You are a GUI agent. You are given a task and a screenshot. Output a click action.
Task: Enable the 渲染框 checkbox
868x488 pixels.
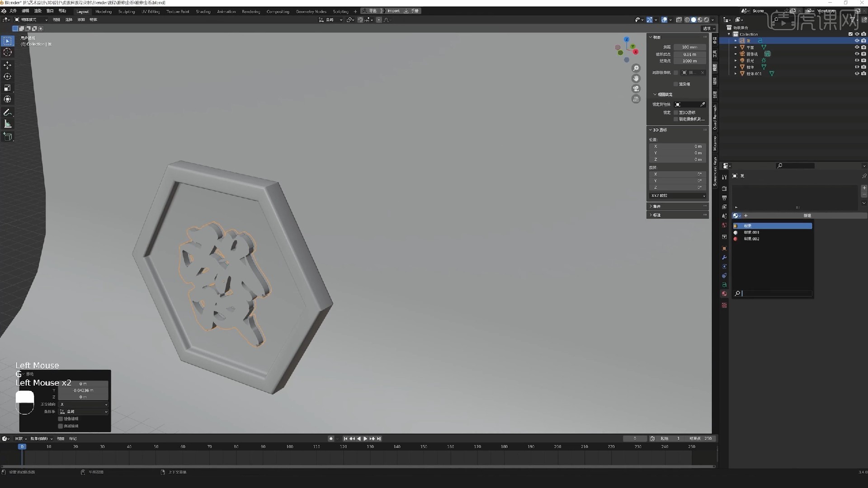tap(676, 84)
